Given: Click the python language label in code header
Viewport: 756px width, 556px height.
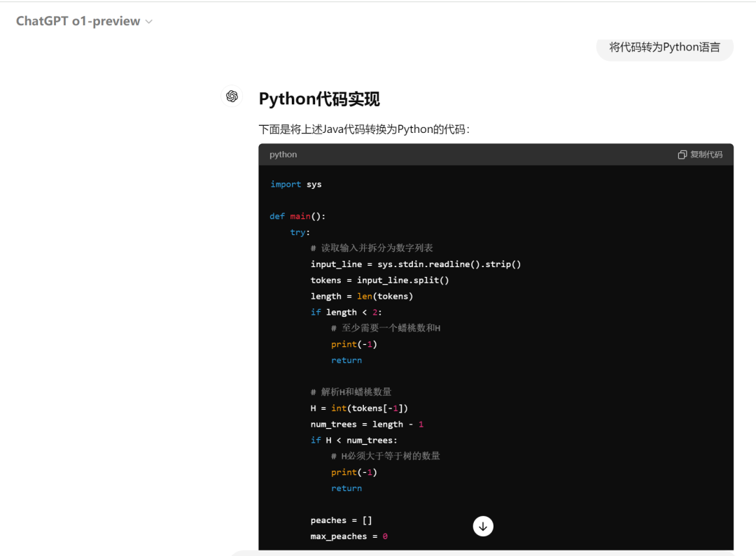Looking at the screenshot, I should [x=283, y=155].
